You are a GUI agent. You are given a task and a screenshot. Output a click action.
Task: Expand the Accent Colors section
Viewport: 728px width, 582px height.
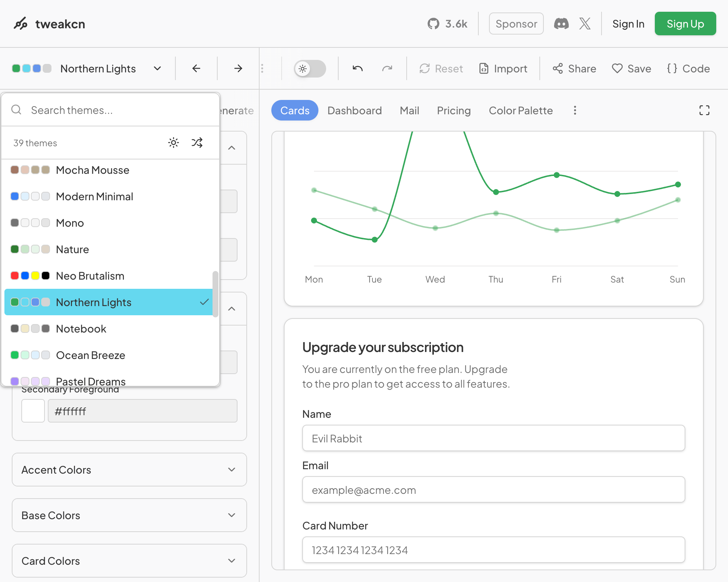coord(129,470)
